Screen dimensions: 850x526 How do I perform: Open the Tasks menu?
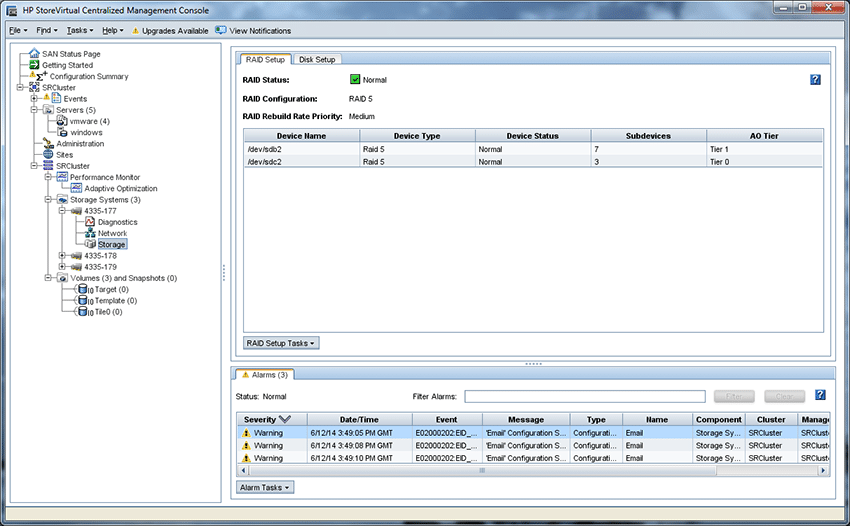pyautogui.click(x=80, y=30)
